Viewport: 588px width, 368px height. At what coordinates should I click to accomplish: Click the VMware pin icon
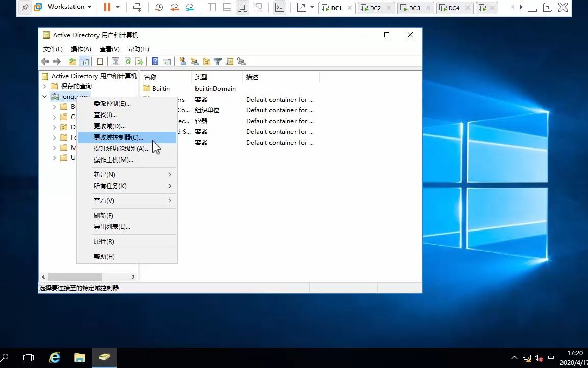pos(24,7)
